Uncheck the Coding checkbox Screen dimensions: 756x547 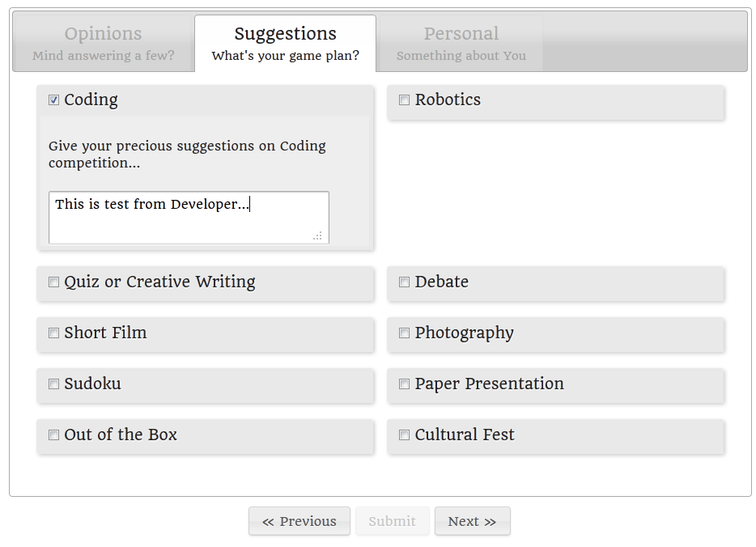(53, 100)
